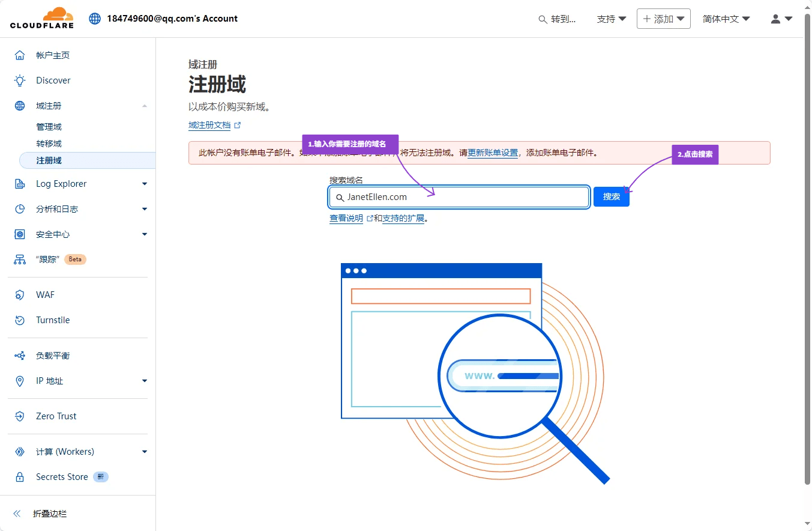Screen dimensions: 812x531
Task: Click the Secrets Store lock icon
Action: [20, 477]
